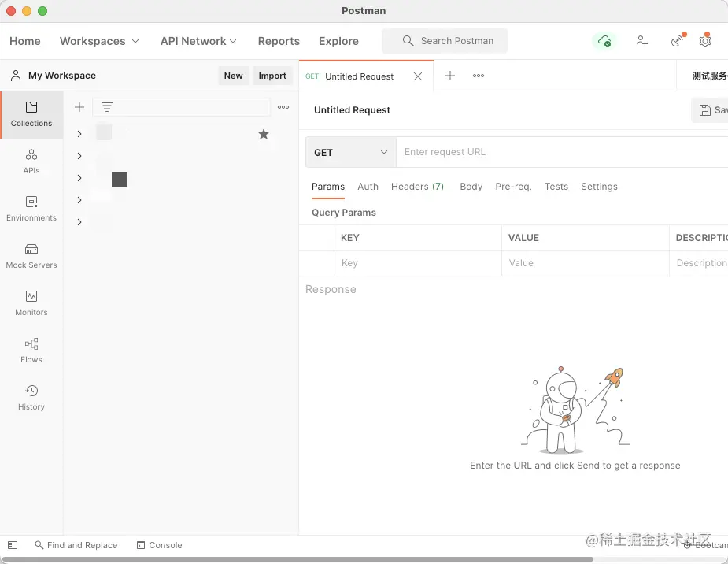The image size is (728, 564).
Task: Open the Mock Servers panel
Action: [31, 256]
